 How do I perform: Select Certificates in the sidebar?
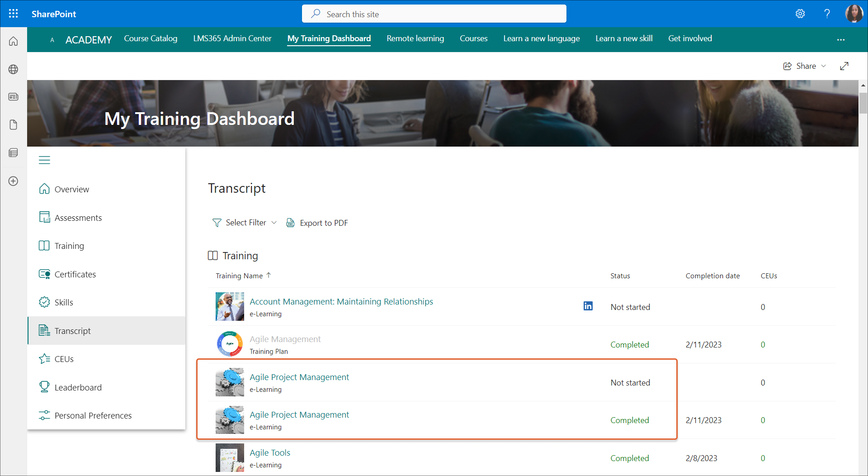[x=75, y=274]
